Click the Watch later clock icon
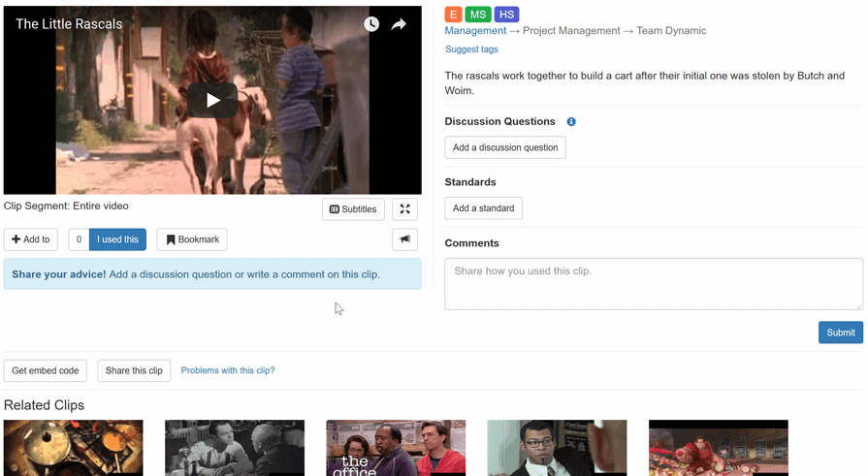868x476 pixels. tap(371, 24)
